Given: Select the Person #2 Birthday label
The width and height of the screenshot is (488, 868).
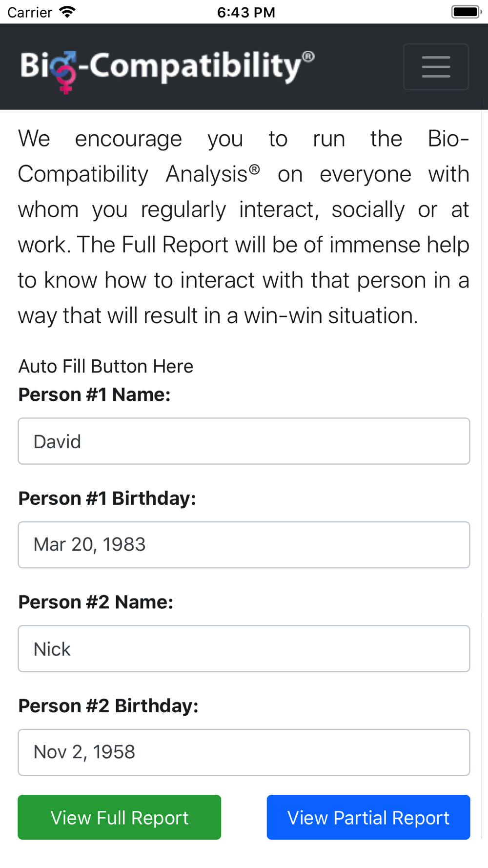Looking at the screenshot, I should pyautogui.click(x=108, y=706).
